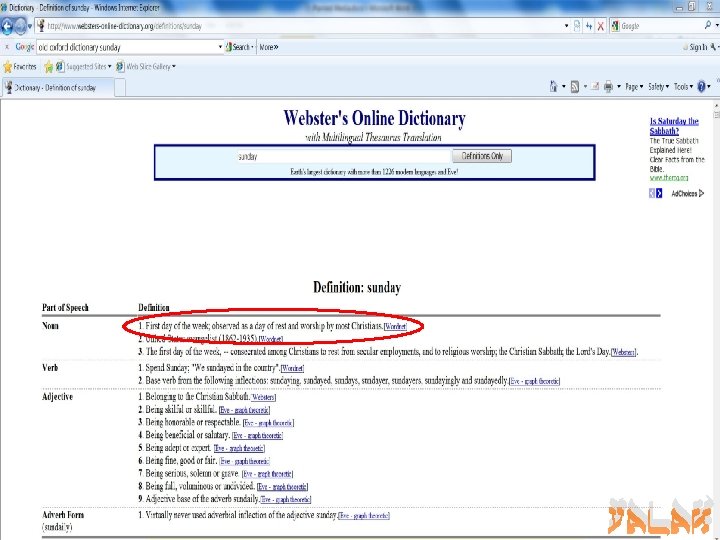The image size is (720, 540).
Task: Click the AdChoices label
Action: (687, 193)
